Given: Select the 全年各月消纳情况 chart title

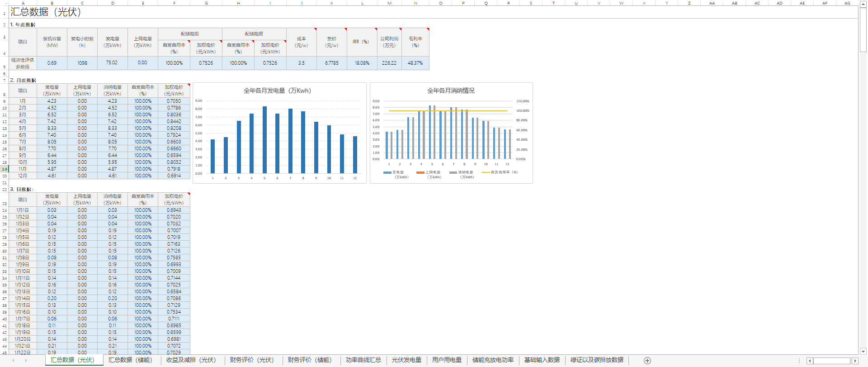Looking at the screenshot, I should 451,91.
